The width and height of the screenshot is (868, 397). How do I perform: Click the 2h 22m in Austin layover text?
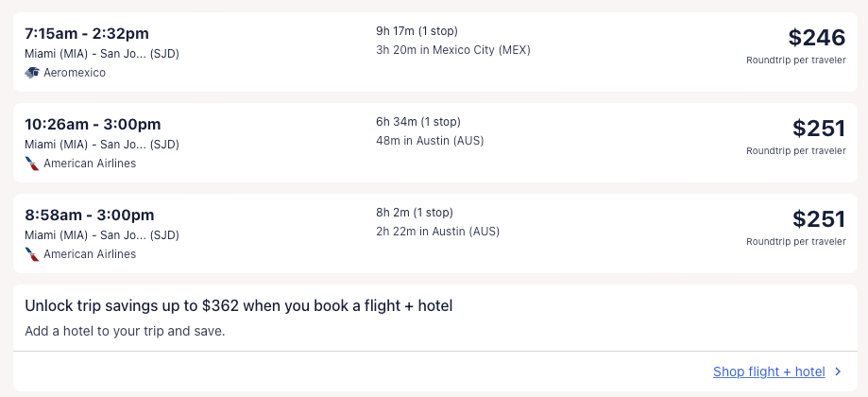pyautogui.click(x=437, y=232)
